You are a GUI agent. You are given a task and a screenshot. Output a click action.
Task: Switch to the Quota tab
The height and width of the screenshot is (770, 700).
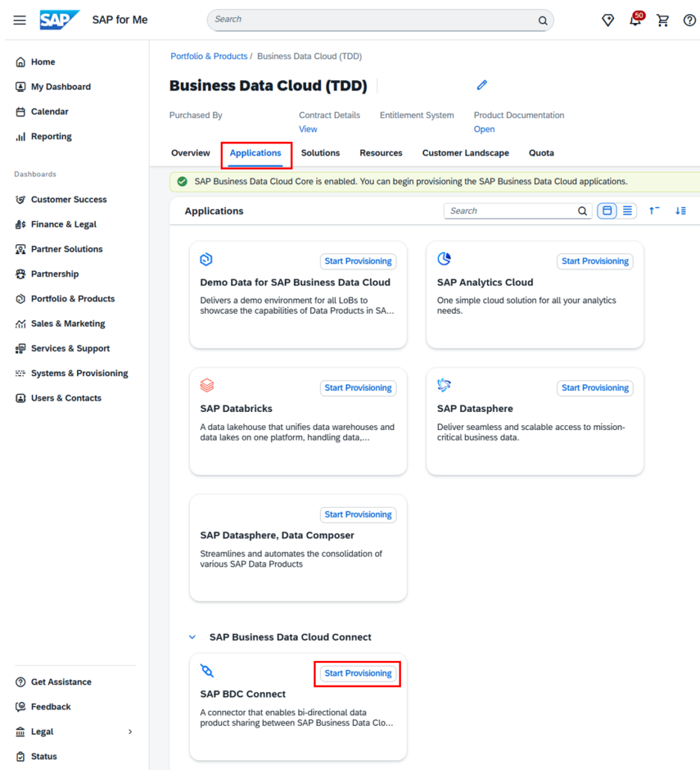pyautogui.click(x=541, y=153)
